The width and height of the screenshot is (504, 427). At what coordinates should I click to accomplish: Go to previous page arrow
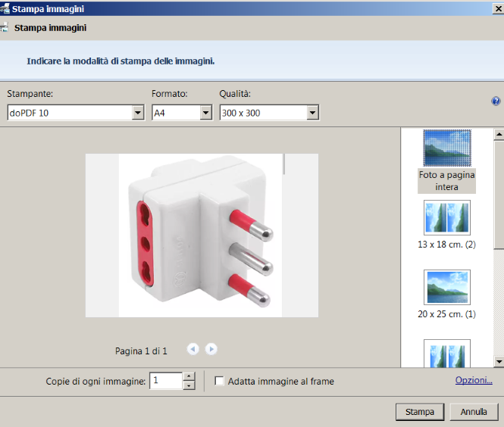tap(193, 349)
